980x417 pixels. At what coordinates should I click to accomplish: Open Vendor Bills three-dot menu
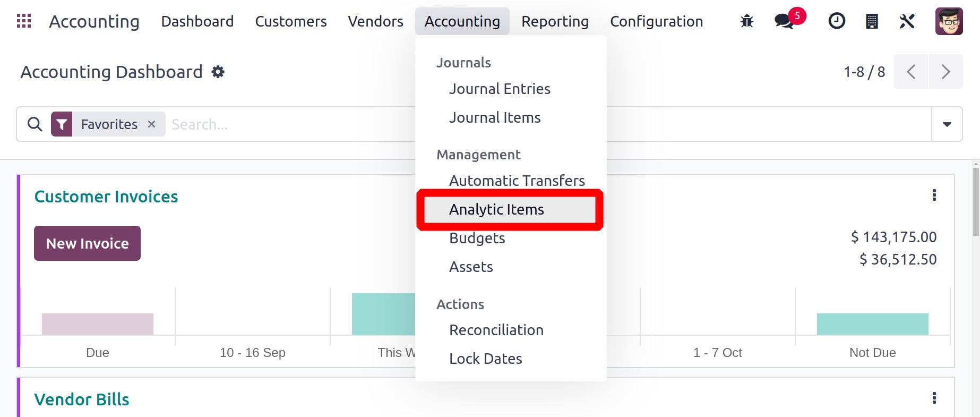coord(934,398)
